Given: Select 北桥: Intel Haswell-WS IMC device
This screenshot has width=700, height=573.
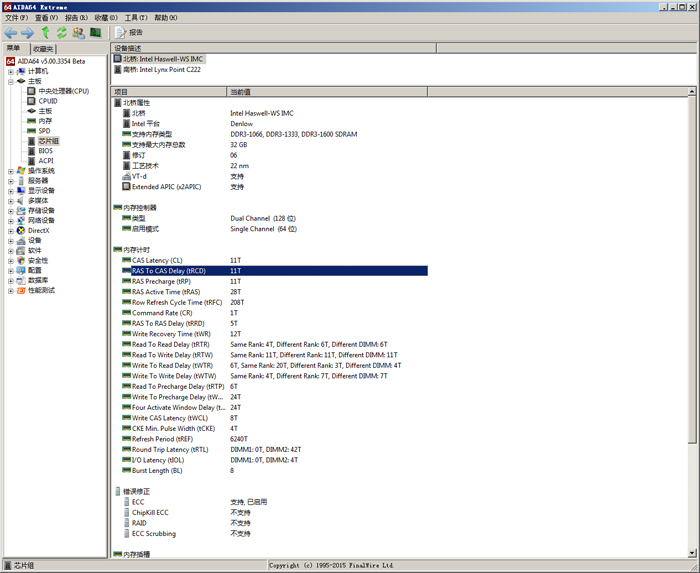Looking at the screenshot, I should coord(159,59).
